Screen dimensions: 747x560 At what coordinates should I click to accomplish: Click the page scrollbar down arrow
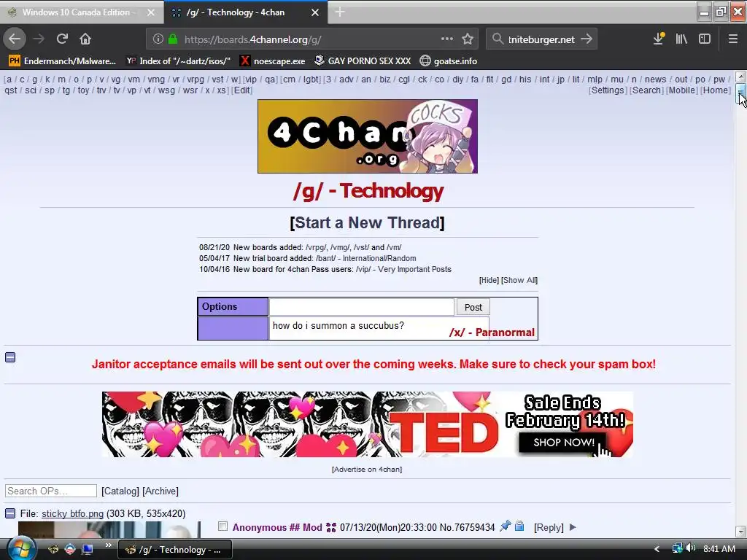[741, 531]
